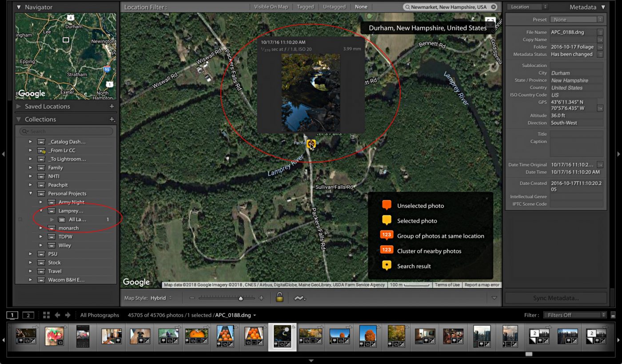Click the Navigator map viewport rectangle
This screenshot has height=364, width=622.
click(66, 40)
